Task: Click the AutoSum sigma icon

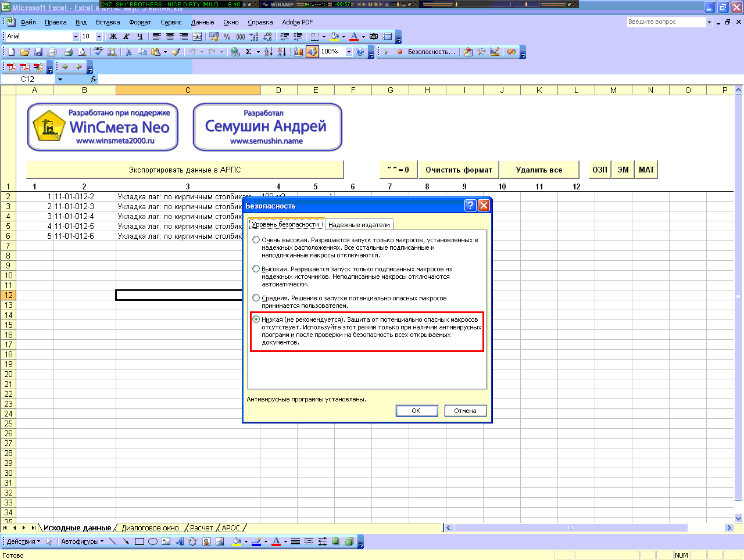Action: pos(249,52)
